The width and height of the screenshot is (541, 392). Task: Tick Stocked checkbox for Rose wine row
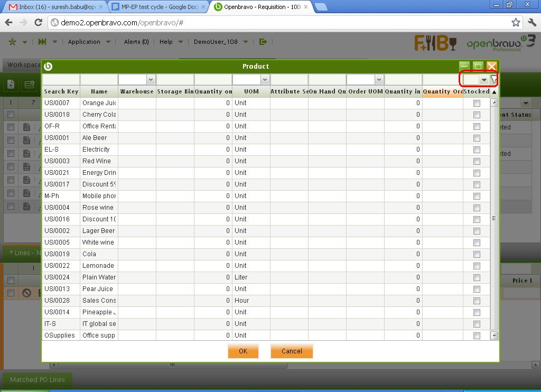(477, 208)
